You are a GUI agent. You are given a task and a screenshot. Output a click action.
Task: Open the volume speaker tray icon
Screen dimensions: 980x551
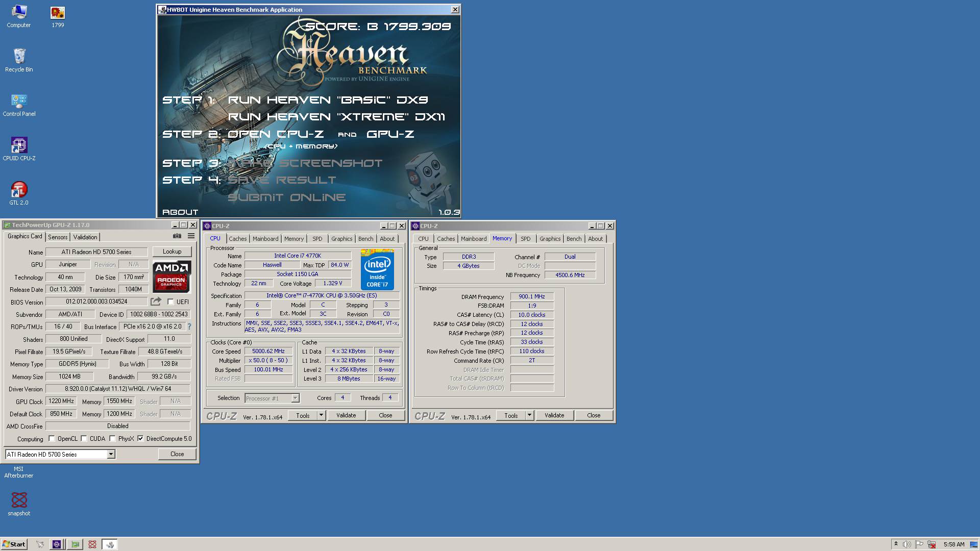tap(907, 544)
